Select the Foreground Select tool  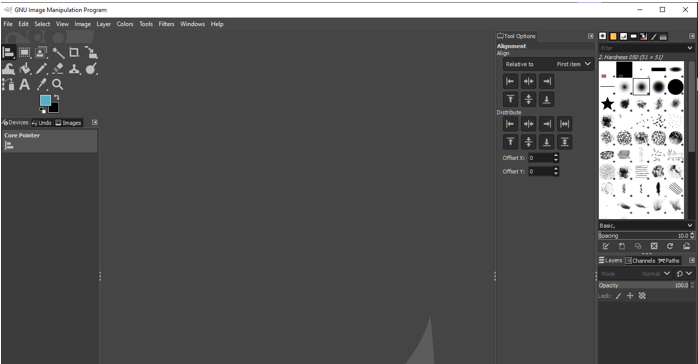(41, 53)
